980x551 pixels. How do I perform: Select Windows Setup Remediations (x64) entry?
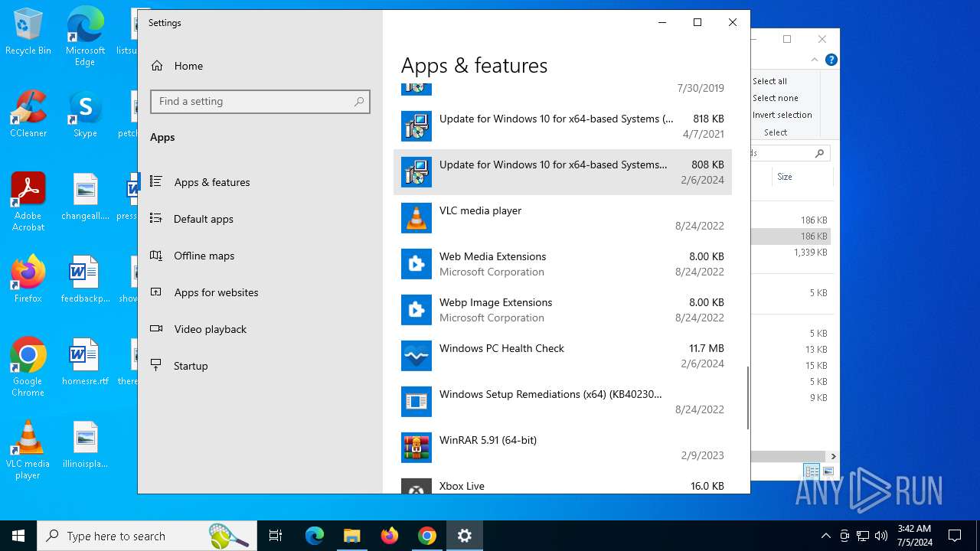click(563, 402)
